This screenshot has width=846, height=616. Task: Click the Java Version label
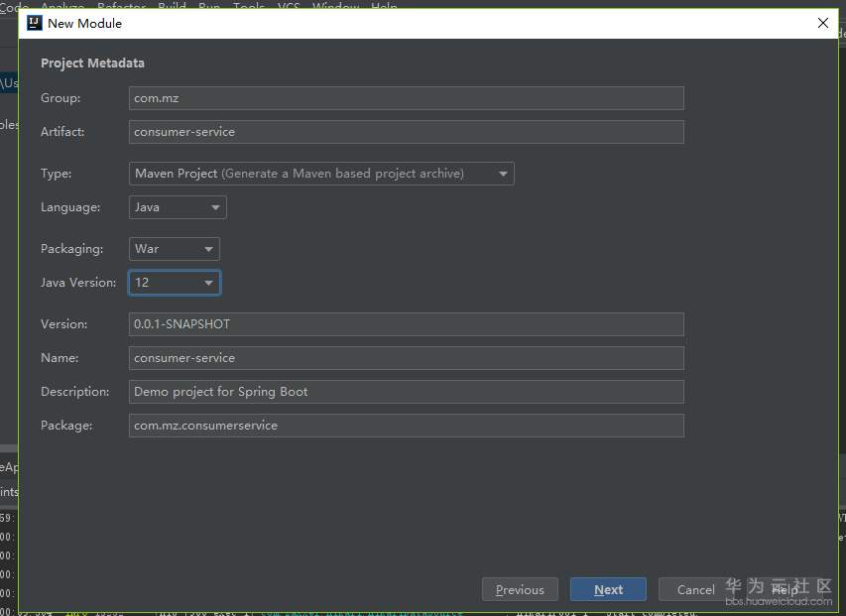(78, 283)
